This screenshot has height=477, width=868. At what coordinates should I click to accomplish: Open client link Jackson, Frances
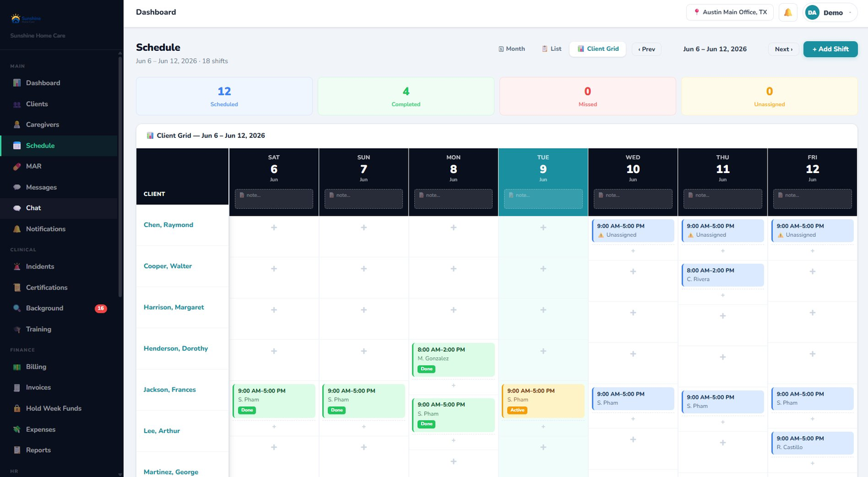coord(170,390)
